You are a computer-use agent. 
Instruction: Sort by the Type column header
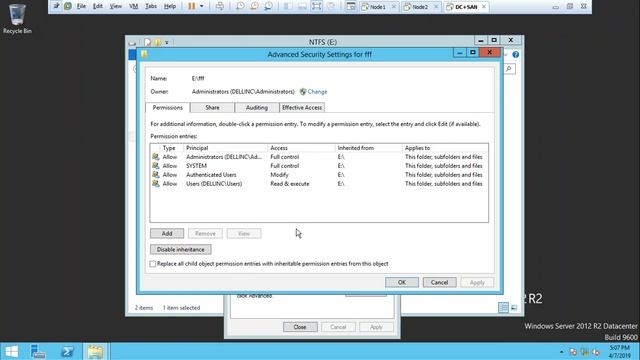tap(171, 148)
